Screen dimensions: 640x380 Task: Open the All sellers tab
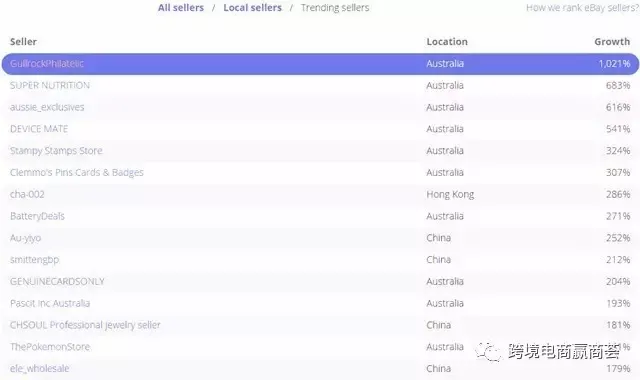click(x=181, y=8)
